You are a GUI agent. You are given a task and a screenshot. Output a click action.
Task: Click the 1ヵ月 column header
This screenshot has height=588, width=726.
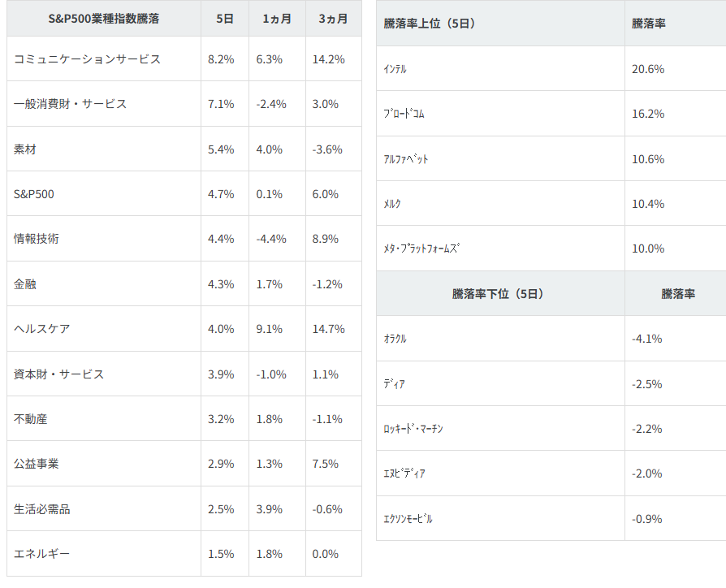point(277,19)
